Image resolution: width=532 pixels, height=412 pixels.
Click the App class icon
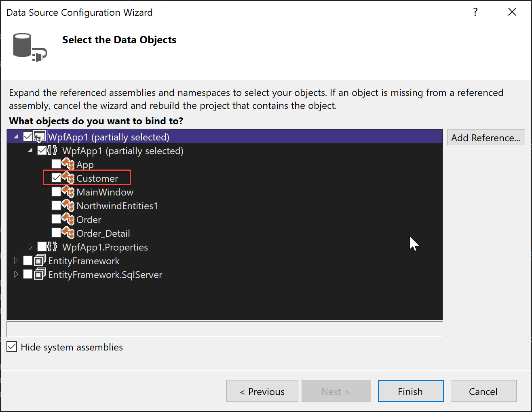[68, 164]
